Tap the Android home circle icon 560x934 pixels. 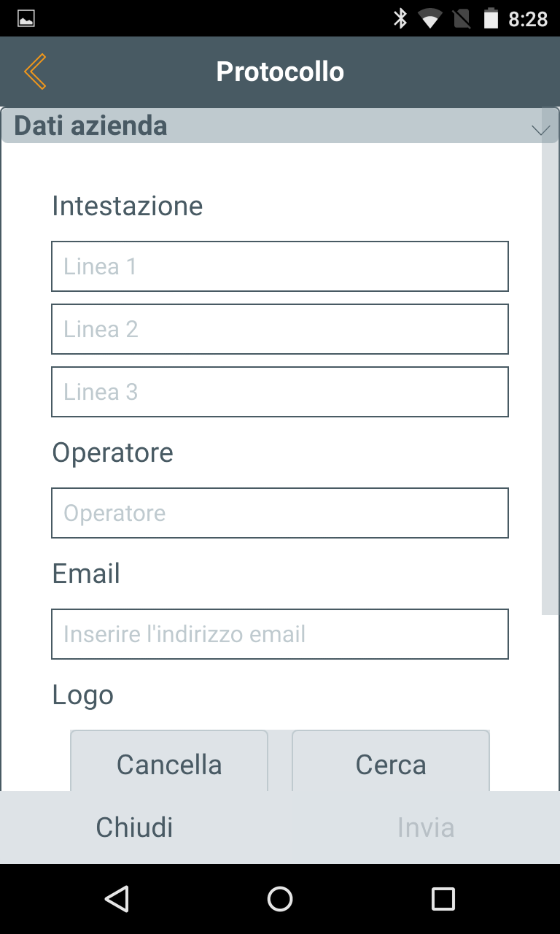[280, 899]
